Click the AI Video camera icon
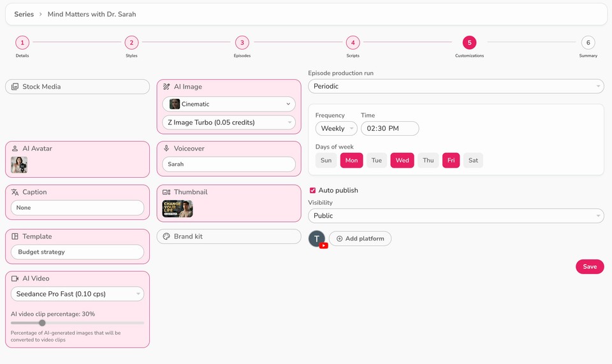Screen dimensions: 612x364 pyautogui.click(x=15, y=279)
